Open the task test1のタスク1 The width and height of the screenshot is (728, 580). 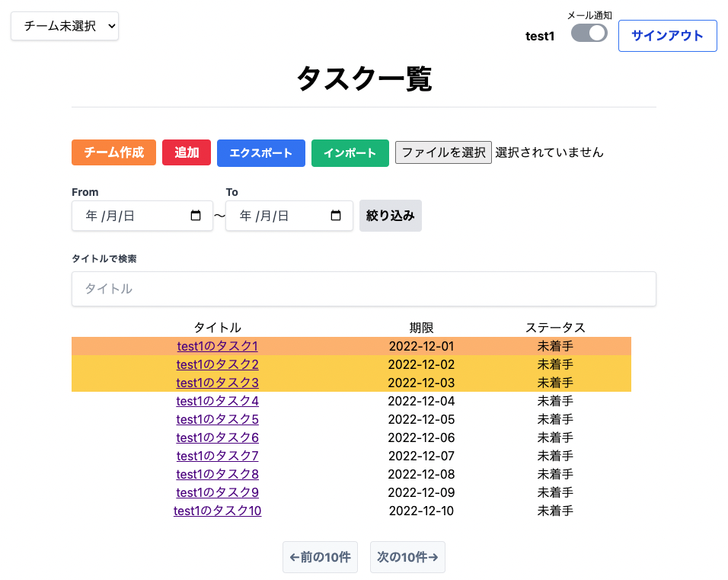tap(217, 346)
